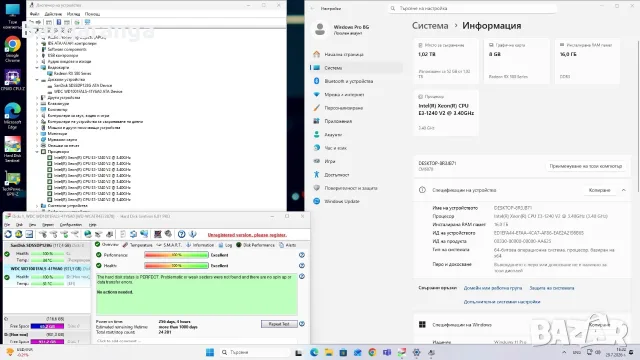The height and width of the screenshot is (360, 640).
Task: Click the help icon beside the Performance bar
Action: coord(302,255)
